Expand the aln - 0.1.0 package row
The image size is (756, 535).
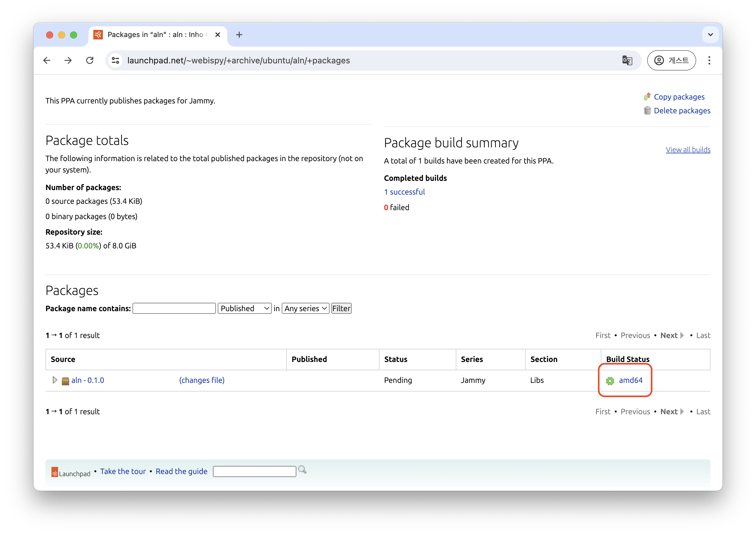(x=55, y=380)
